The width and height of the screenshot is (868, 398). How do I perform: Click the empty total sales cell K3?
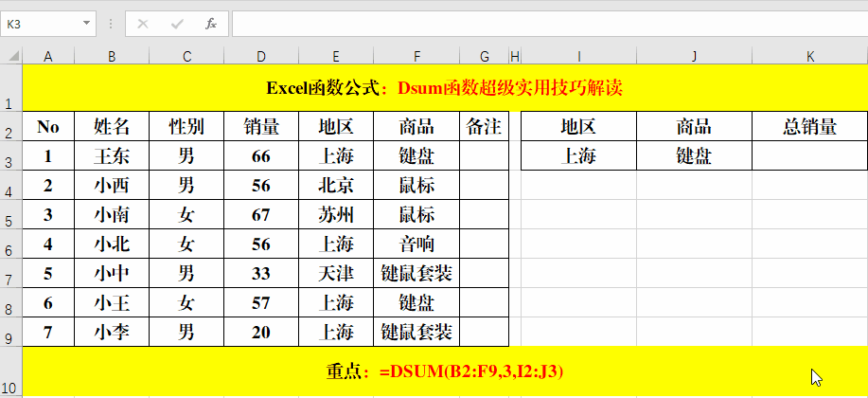809,156
